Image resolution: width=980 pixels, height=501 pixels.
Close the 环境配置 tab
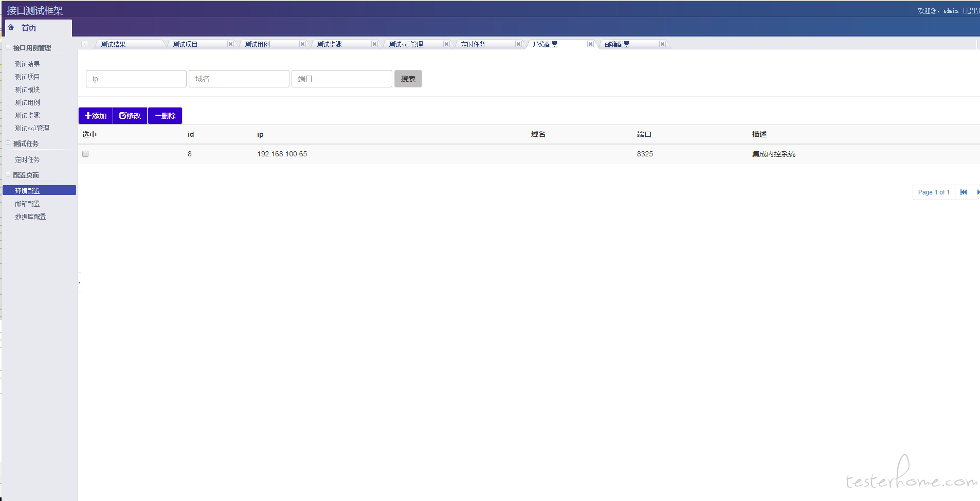click(x=590, y=44)
